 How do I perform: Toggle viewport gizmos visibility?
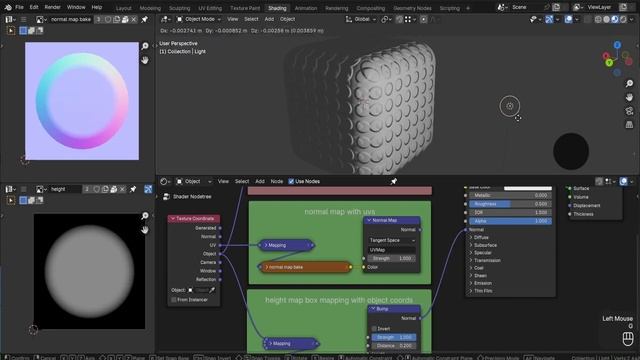pos(549,19)
